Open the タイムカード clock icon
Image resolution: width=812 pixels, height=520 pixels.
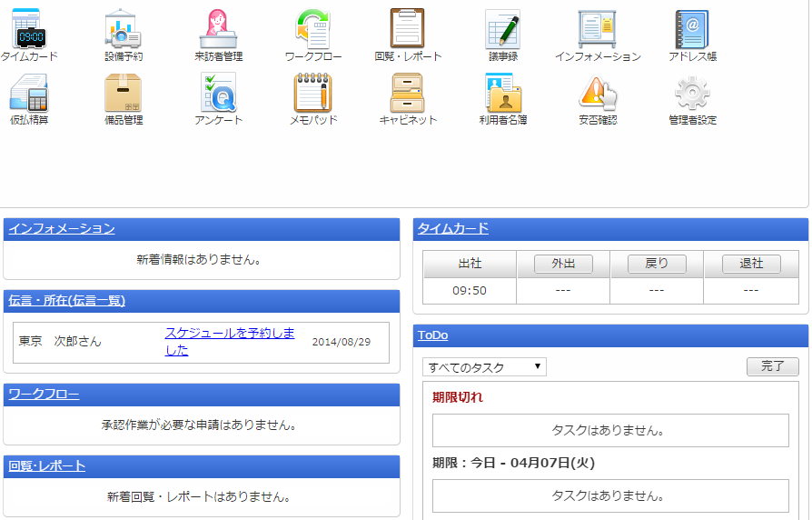28,29
